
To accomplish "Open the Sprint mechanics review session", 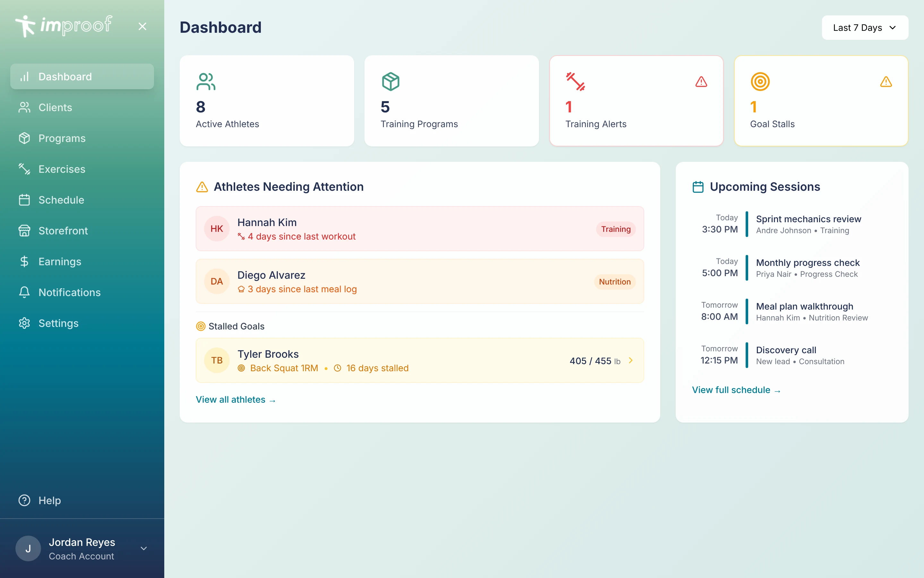I will [791, 224].
